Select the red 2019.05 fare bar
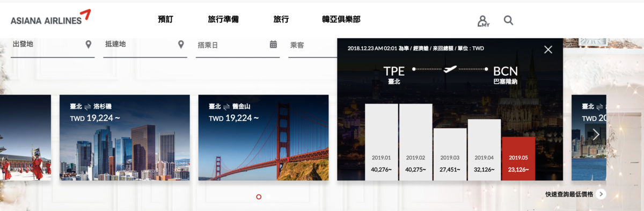This screenshot has height=211, width=644. coord(519,158)
